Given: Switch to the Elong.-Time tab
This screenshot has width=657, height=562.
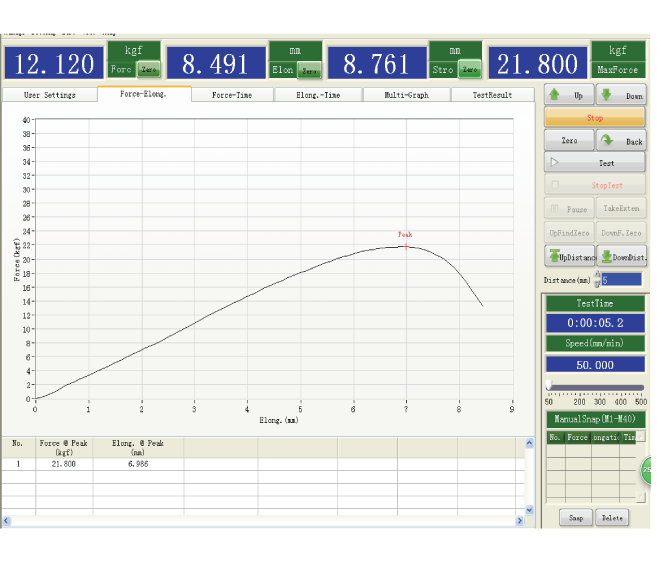Looking at the screenshot, I should pyautogui.click(x=318, y=95).
